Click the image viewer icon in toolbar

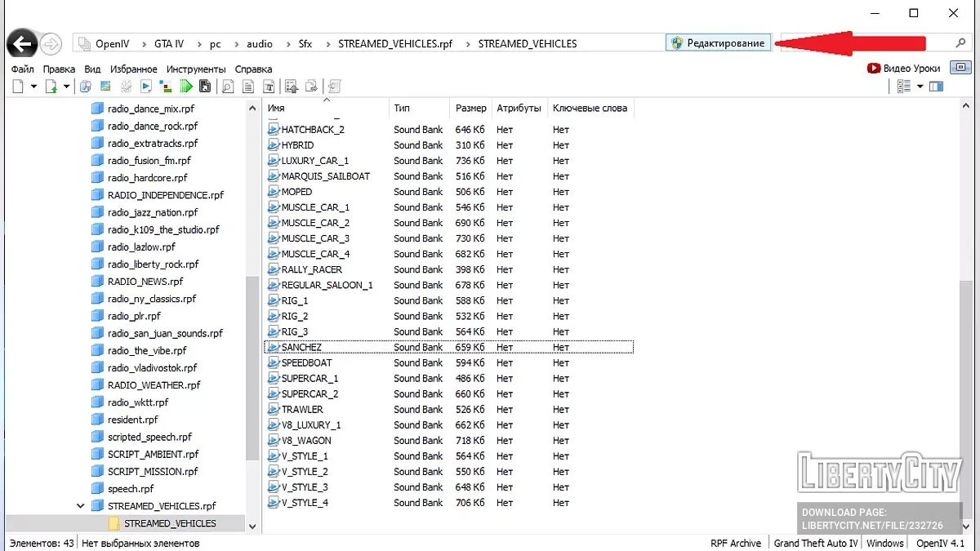(105, 87)
